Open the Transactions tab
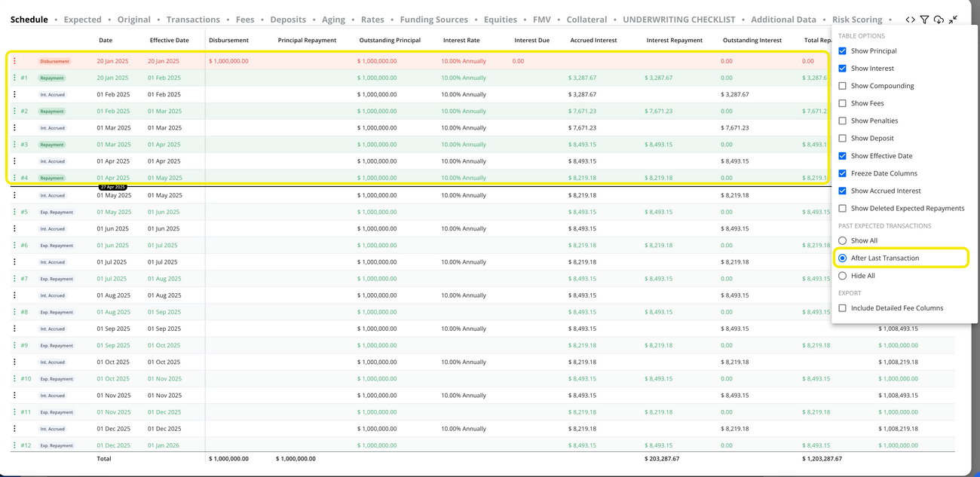The height and width of the screenshot is (477, 980). [x=193, y=20]
